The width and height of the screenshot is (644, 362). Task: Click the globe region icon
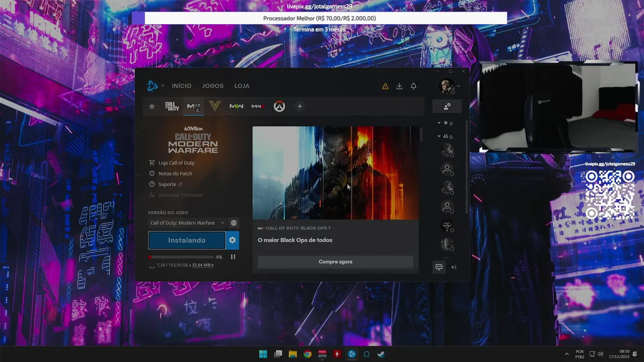pos(234,223)
